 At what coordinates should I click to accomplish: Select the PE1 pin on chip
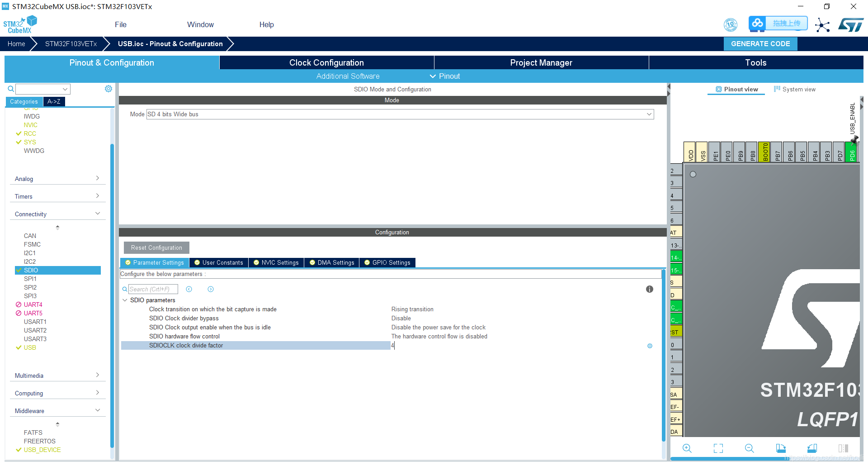click(x=714, y=152)
